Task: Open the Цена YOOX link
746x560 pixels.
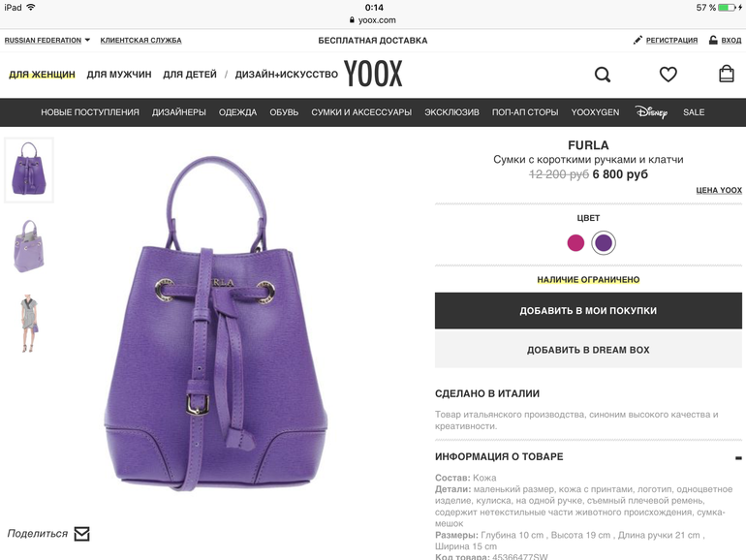Action: [719, 190]
